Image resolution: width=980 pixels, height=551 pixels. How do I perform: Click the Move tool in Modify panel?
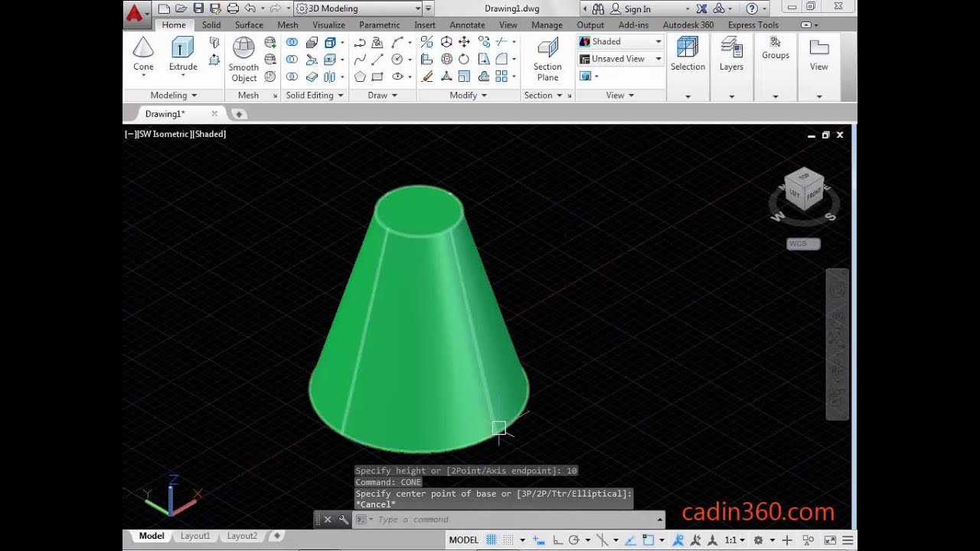464,42
